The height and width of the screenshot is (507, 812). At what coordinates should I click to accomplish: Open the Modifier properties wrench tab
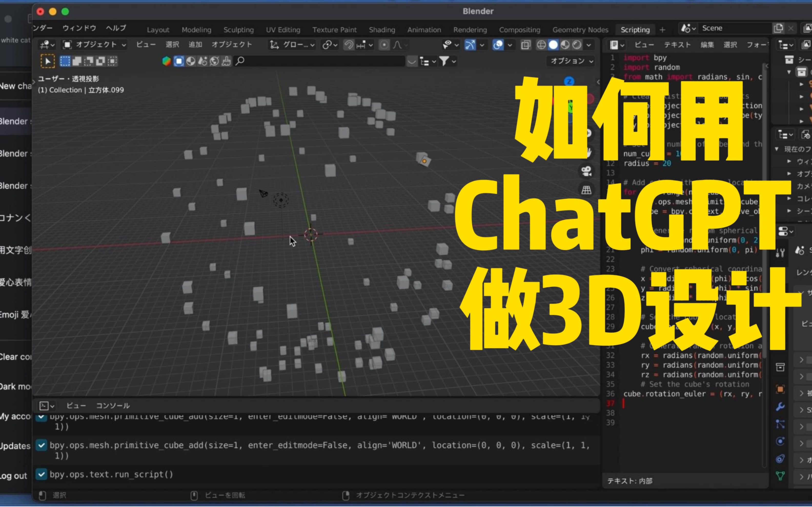coord(780,406)
